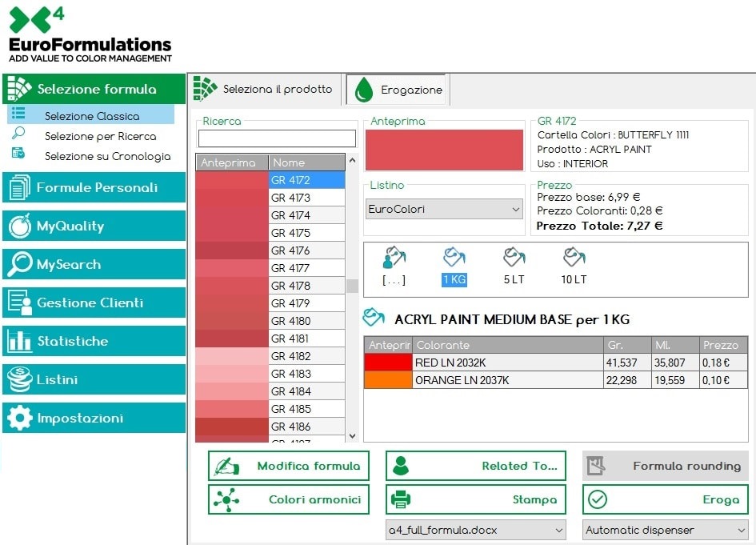Click the Formula rounding button
The height and width of the screenshot is (545, 756).
point(666,466)
